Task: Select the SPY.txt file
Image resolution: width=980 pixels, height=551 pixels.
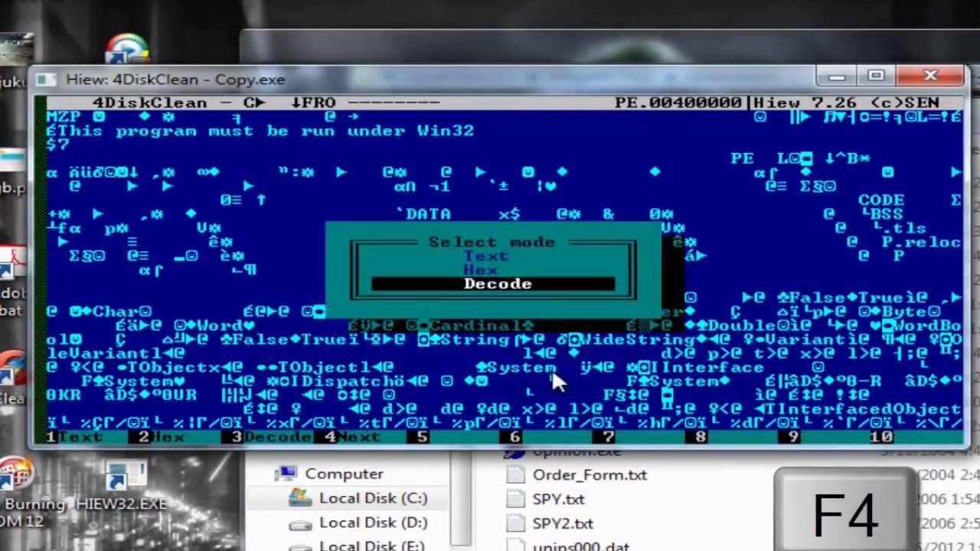Action: [x=558, y=499]
